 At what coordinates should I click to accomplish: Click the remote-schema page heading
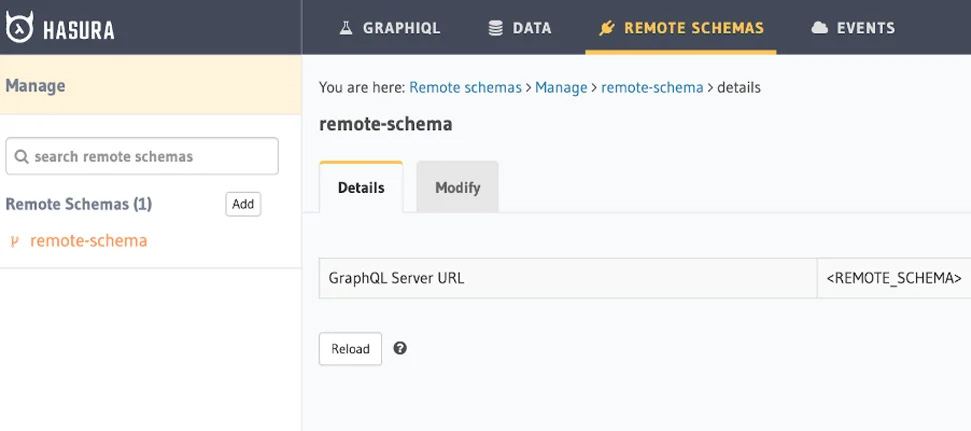tap(386, 124)
